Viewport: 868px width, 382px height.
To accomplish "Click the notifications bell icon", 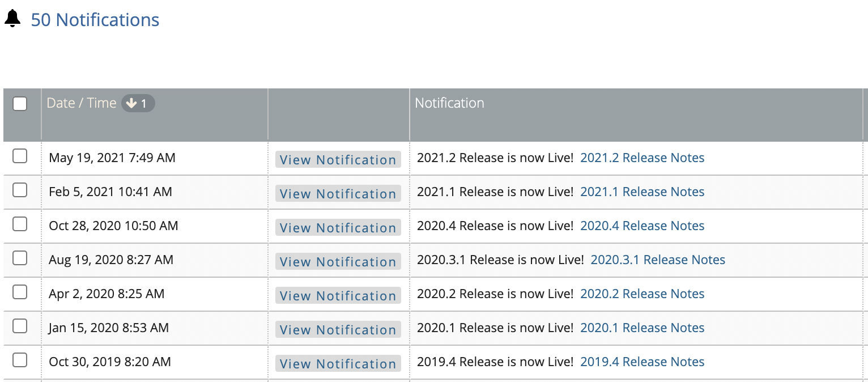I will coord(12,19).
